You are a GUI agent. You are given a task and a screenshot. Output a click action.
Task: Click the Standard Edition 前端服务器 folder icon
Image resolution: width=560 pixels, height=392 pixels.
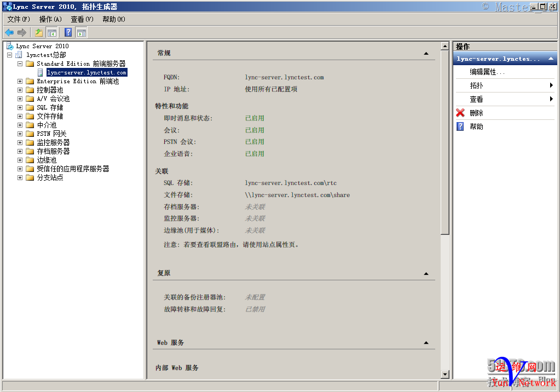[x=30, y=64]
